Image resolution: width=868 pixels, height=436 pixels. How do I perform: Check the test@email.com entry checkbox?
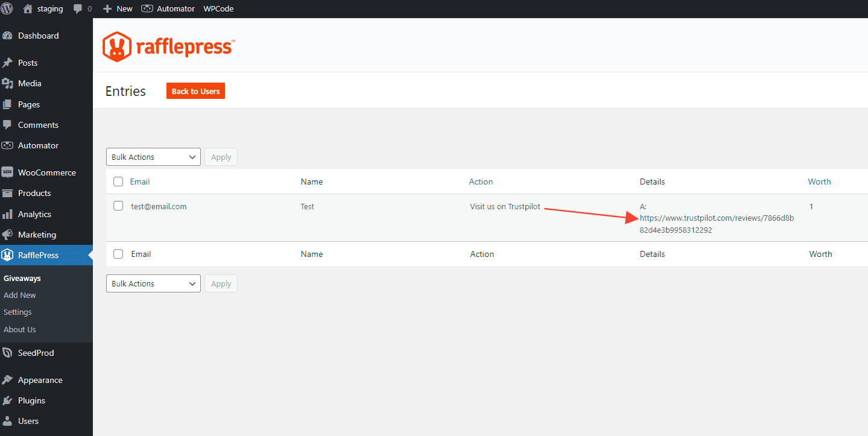click(x=118, y=206)
